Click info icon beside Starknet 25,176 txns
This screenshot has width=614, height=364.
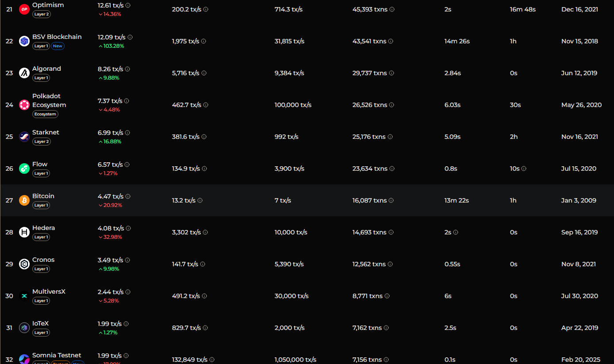(x=390, y=137)
